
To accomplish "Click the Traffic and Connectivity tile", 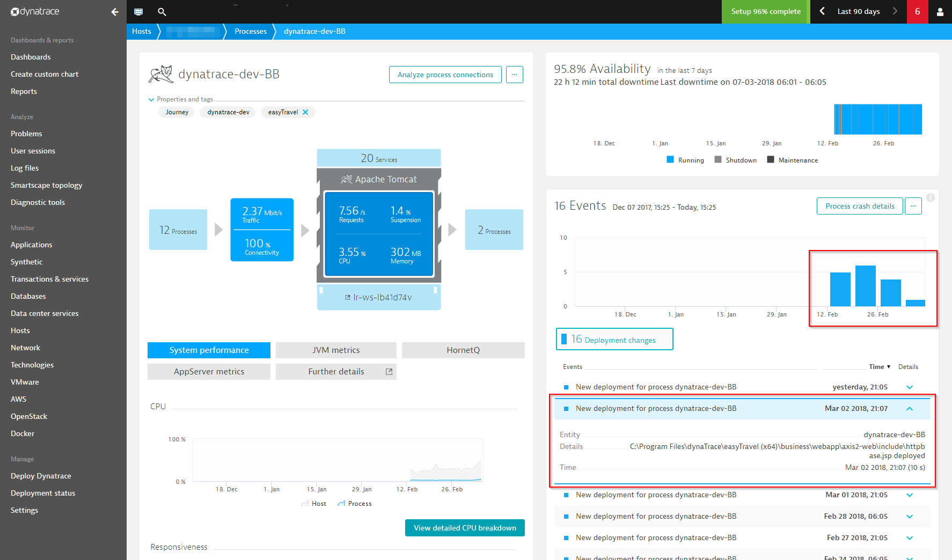I will [x=262, y=230].
